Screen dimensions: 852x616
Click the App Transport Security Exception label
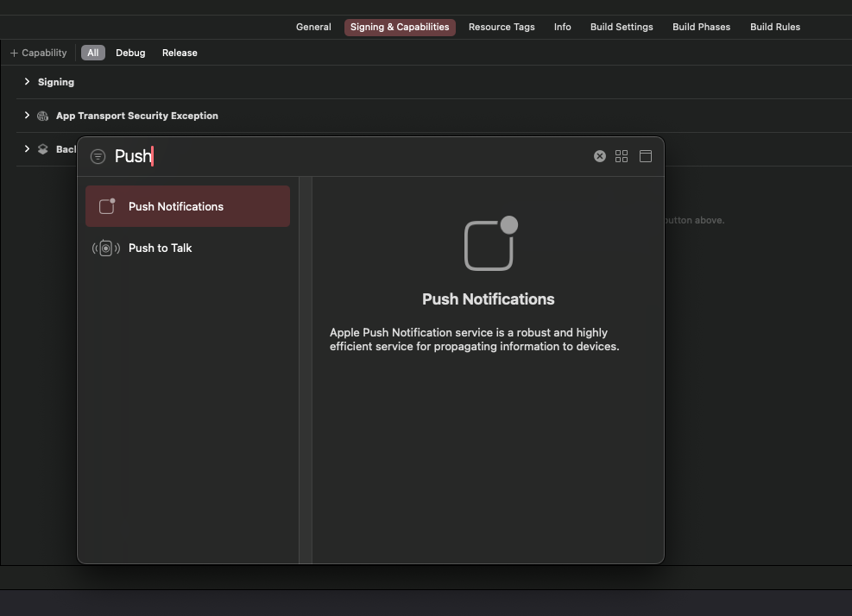tap(137, 116)
